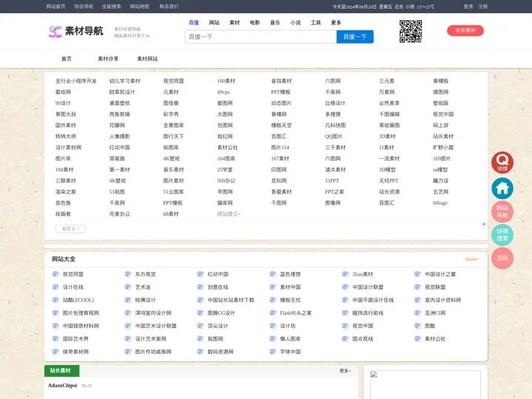532x399 pixels.
Task: Open the 49vps link
Action: [223, 92]
